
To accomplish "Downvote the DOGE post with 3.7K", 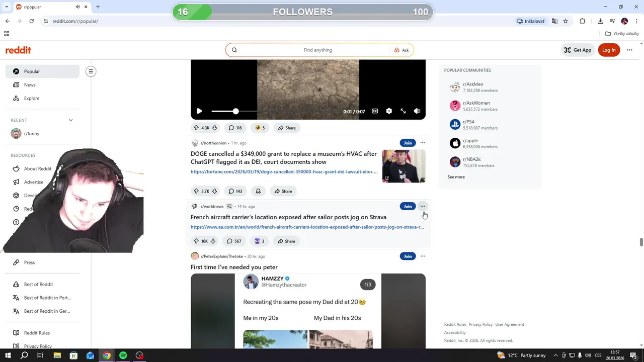I will pyautogui.click(x=215, y=191).
